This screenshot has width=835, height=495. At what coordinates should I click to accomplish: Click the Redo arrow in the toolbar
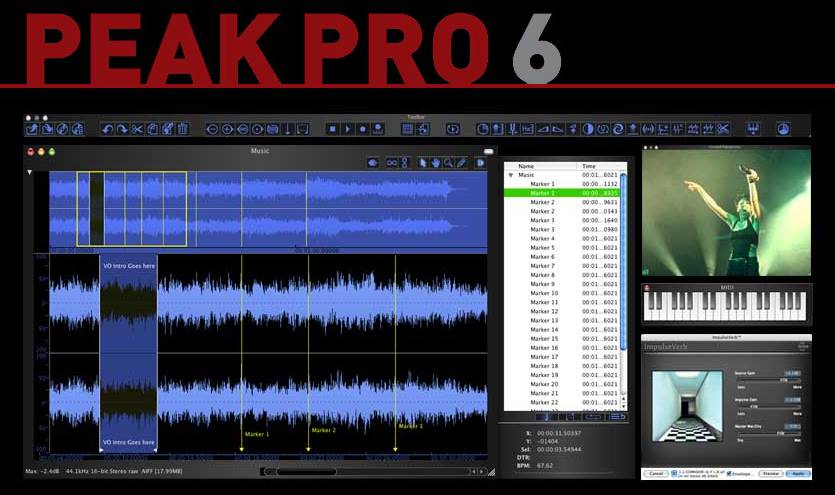122,129
